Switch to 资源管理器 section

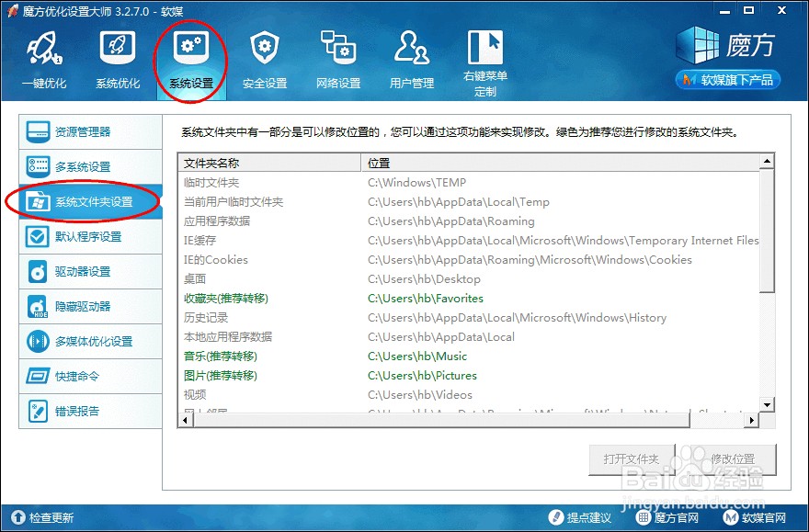click(x=91, y=132)
